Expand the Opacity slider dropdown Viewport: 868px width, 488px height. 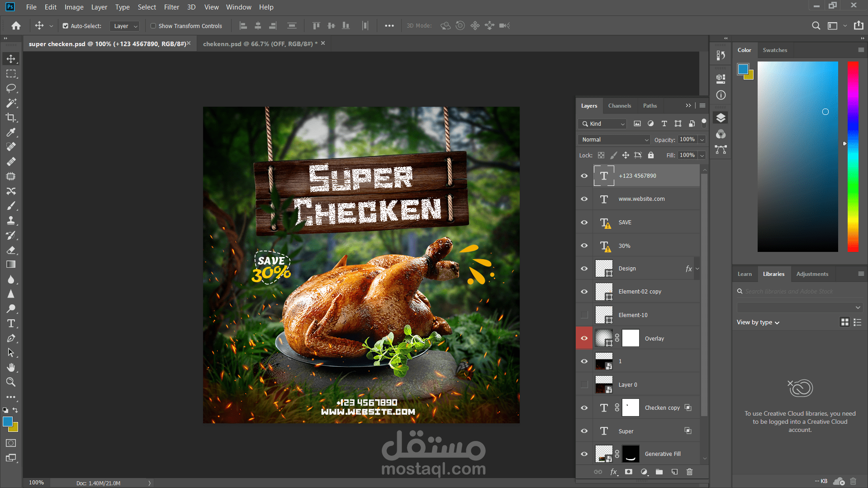pos(702,140)
